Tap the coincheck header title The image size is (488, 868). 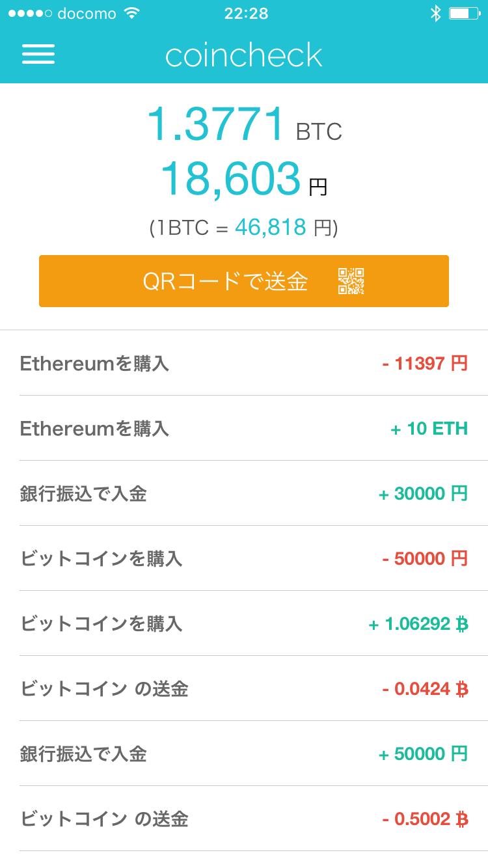[244, 55]
